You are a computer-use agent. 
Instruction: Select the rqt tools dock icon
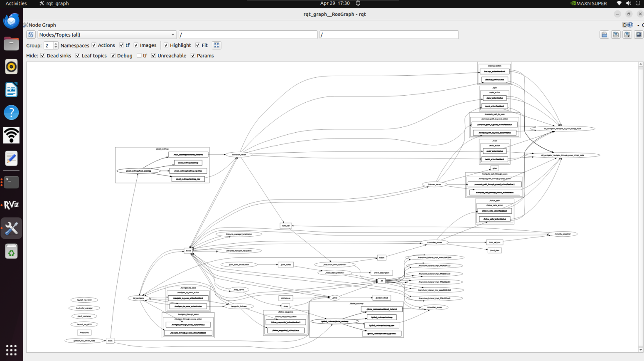tap(11, 228)
